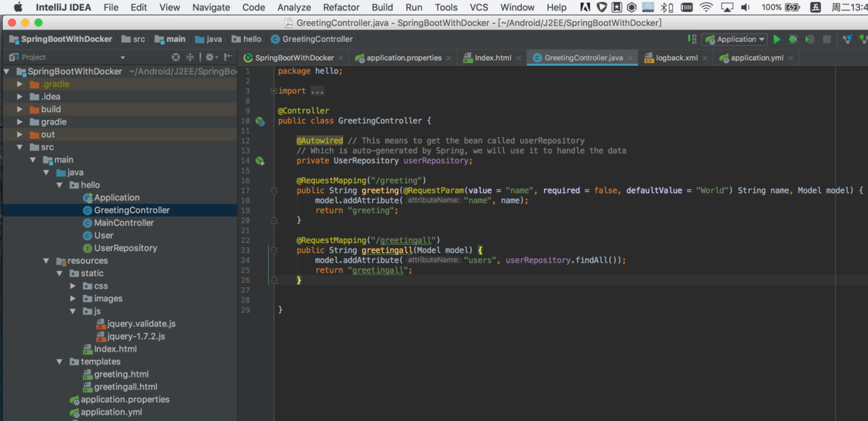Collapse the templates folder
This screenshot has height=421, width=868.
click(60, 361)
